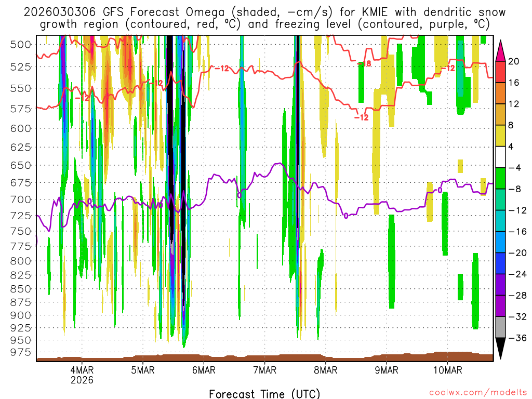Click the '8MAR' time axis label

pyautogui.click(x=326, y=370)
